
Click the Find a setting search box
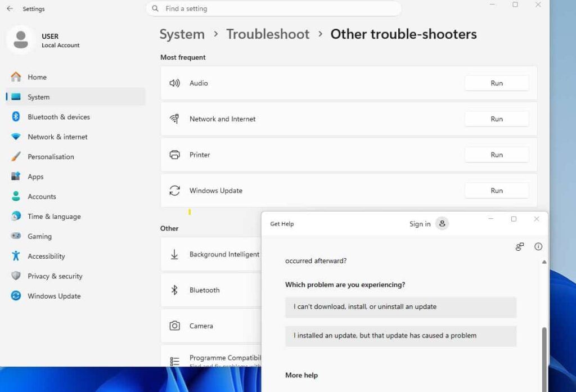pyautogui.click(x=274, y=8)
